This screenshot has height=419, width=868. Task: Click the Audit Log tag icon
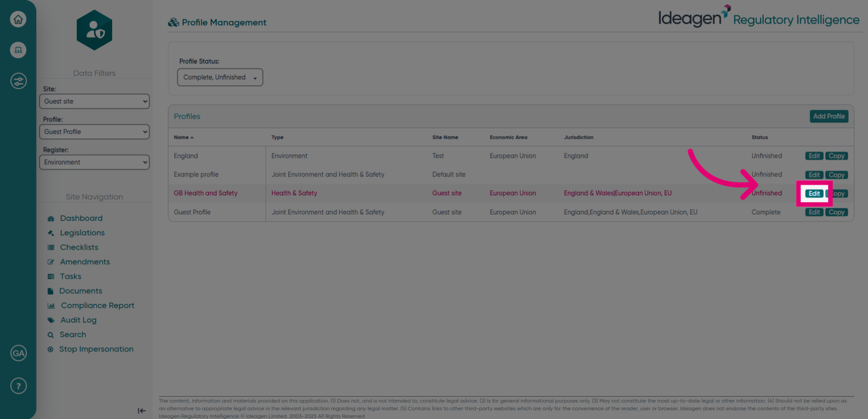point(51,320)
